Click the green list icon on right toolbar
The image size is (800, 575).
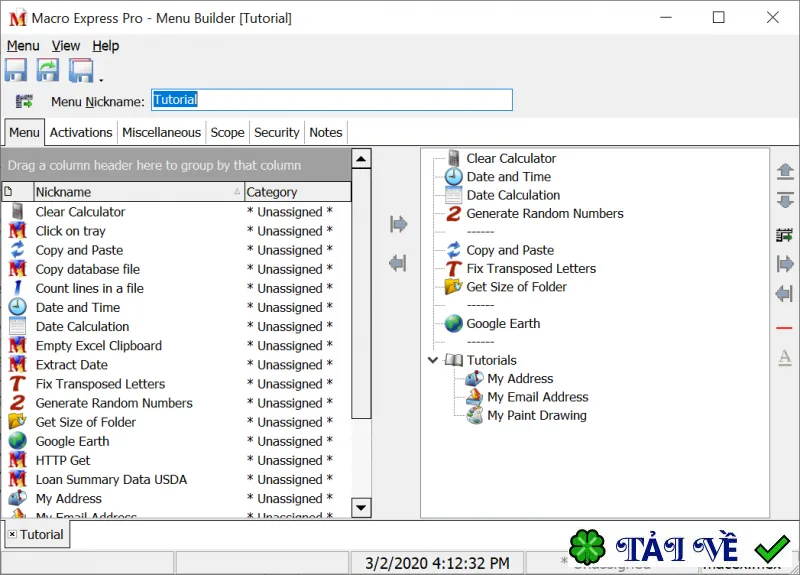(785, 235)
